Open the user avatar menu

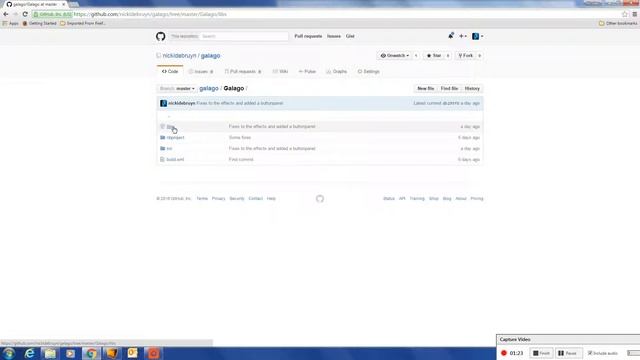pos(477,36)
